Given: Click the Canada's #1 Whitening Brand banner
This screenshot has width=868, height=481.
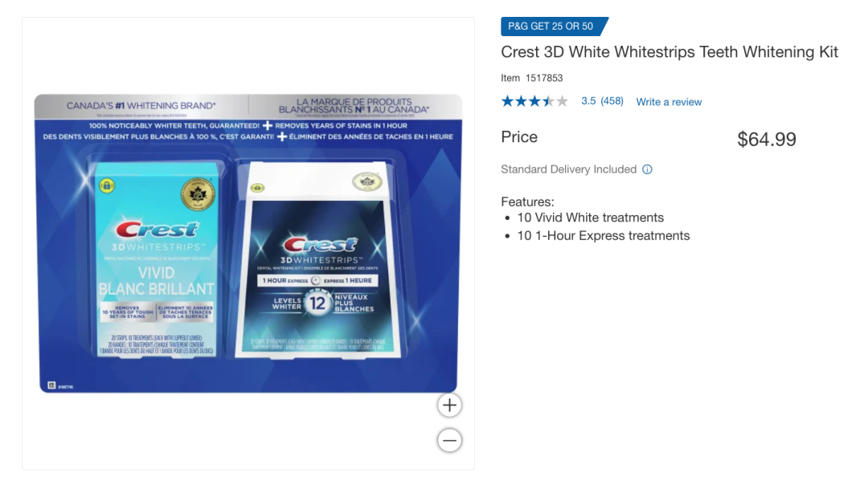Looking at the screenshot, I should point(141,106).
